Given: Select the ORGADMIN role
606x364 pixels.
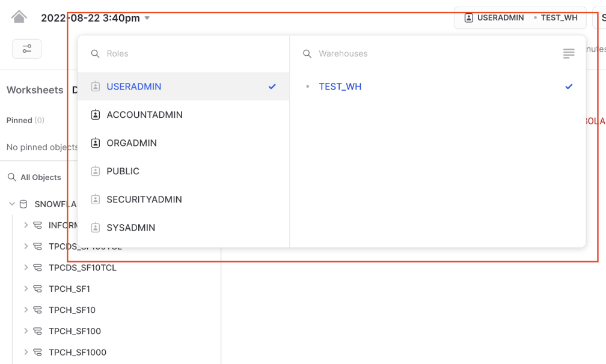Looking at the screenshot, I should 183,143.
